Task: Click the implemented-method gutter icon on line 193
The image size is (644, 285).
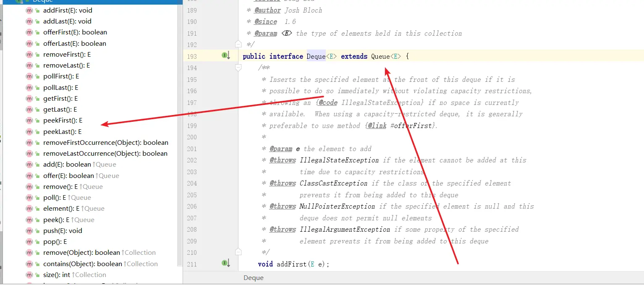Action: [226, 55]
